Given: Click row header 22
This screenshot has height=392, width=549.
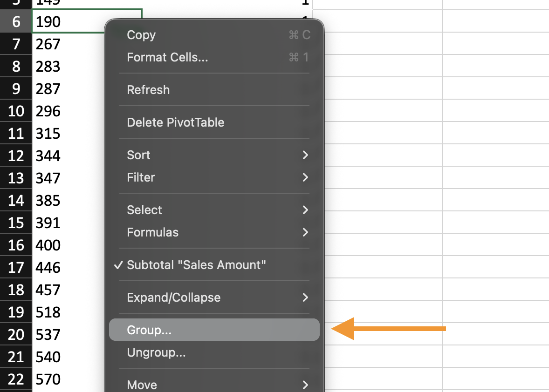Looking at the screenshot, I should click(16, 379).
